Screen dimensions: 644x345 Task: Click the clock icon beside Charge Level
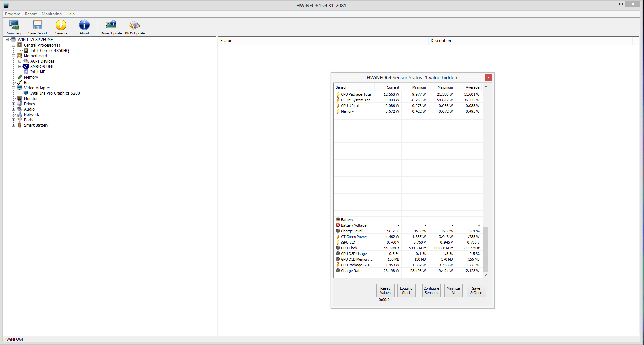(338, 231)
